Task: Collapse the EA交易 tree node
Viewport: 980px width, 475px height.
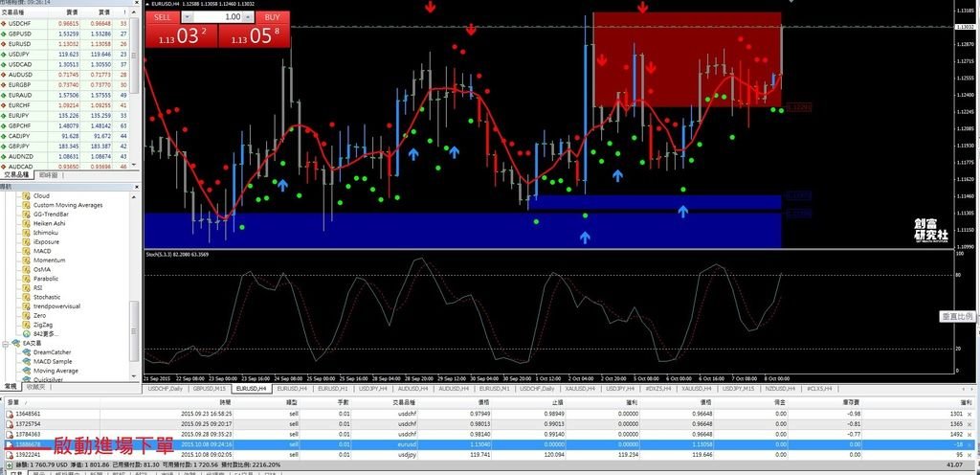Action: [6, 343]
